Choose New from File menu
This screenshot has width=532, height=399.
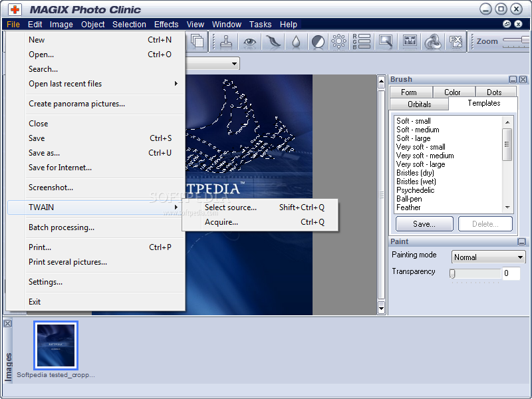96,40
